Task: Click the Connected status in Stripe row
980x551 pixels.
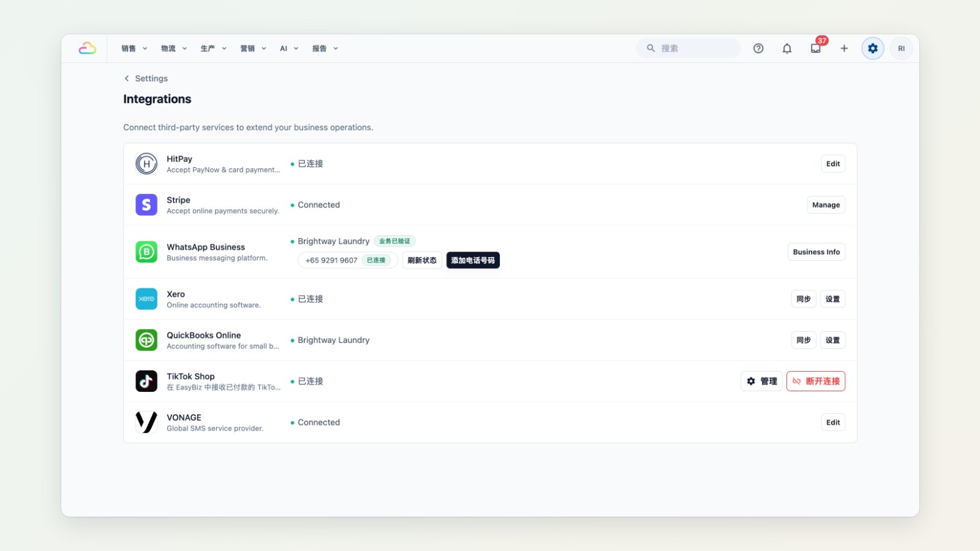Action: tap(318, 204)
